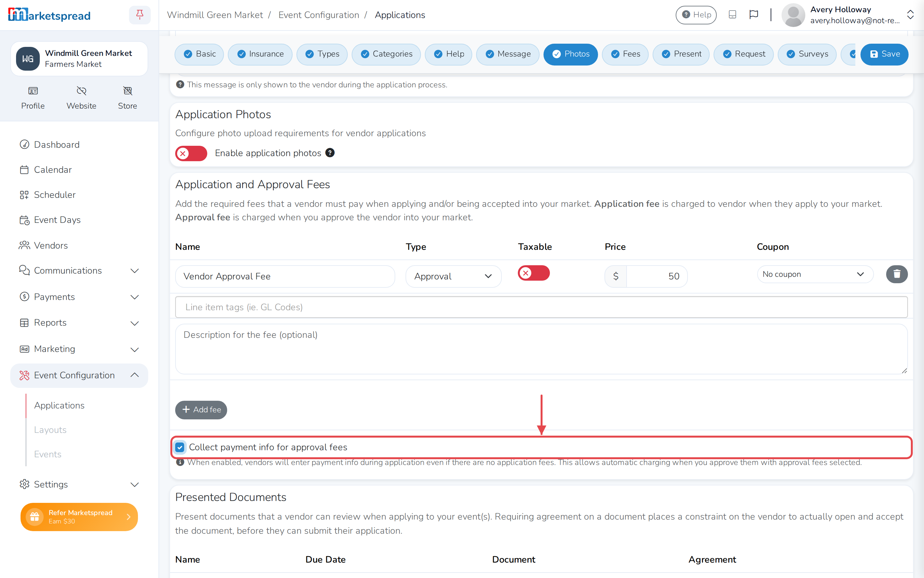Click the Line item tags input field

[541, 307]
